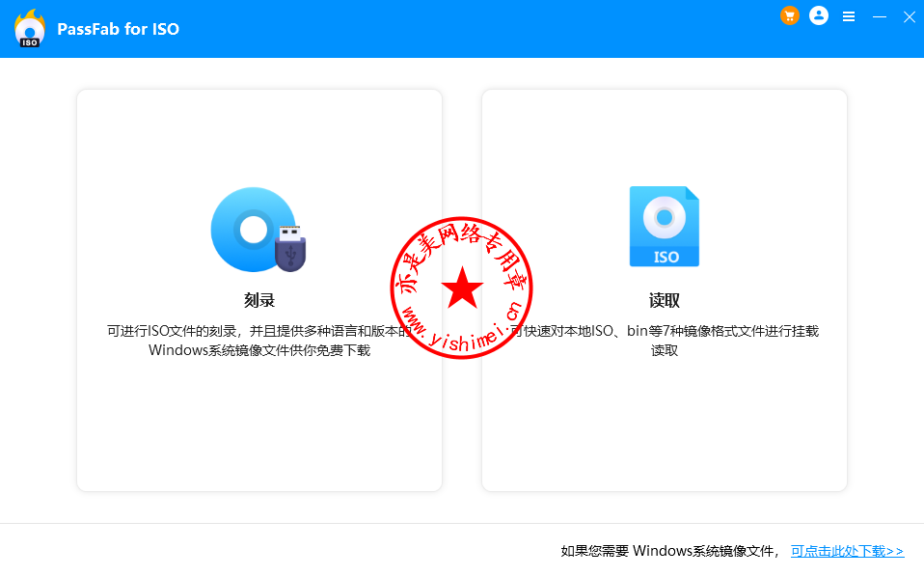Click the bin等7种镜像格式文件 description text
Screen dimensions: 924x576
coord(694,331)
